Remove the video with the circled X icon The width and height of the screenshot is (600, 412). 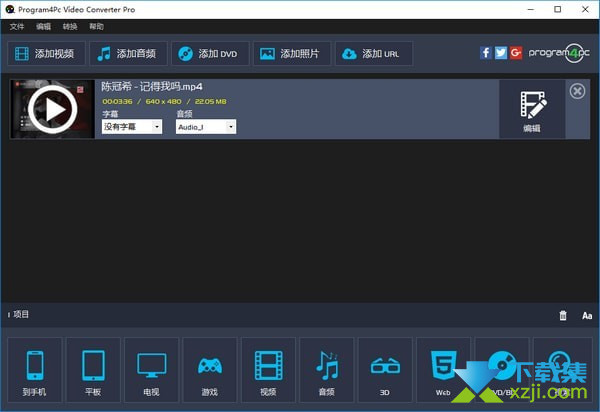(577, 91)
